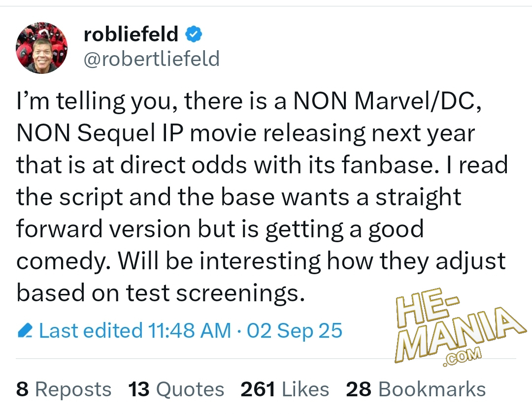
Task: Open the robliefeld display name
Action: 131,34
